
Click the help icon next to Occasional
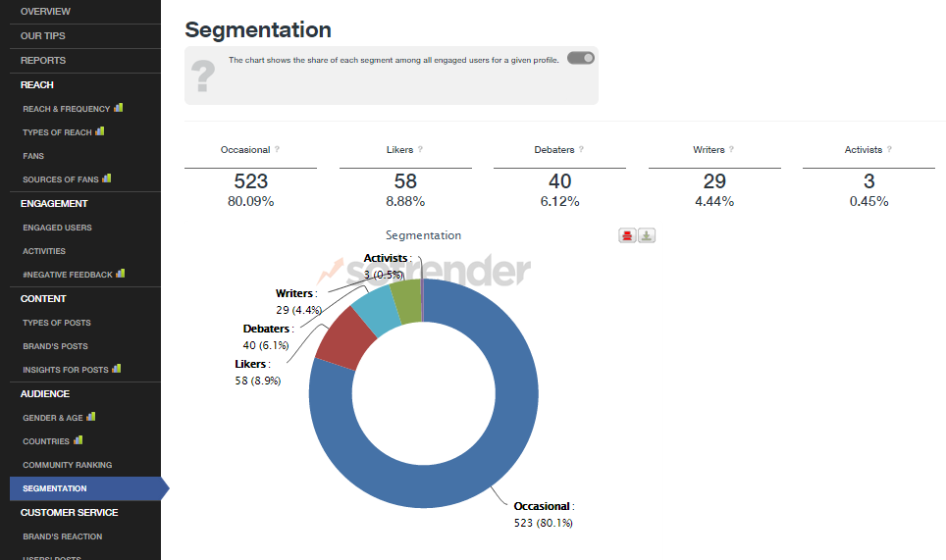point(278,150)
